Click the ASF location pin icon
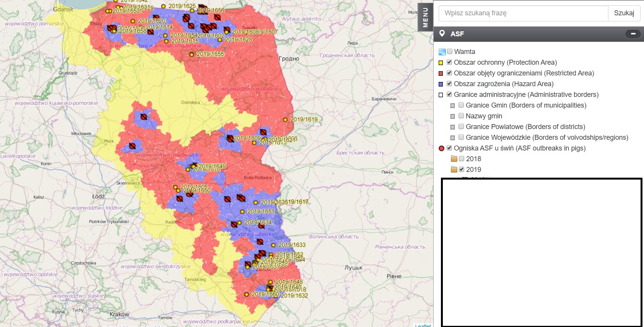This screenshot has height=327, width=644. [x=442, y=34]
